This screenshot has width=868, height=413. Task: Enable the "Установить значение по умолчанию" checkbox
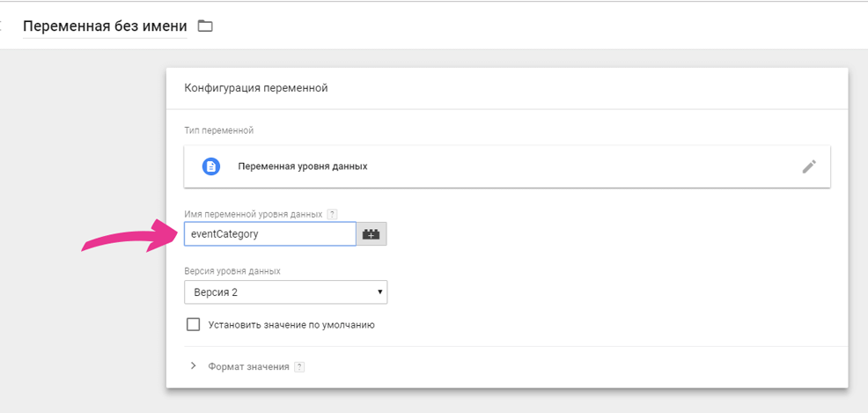click(x=194, y=324)
